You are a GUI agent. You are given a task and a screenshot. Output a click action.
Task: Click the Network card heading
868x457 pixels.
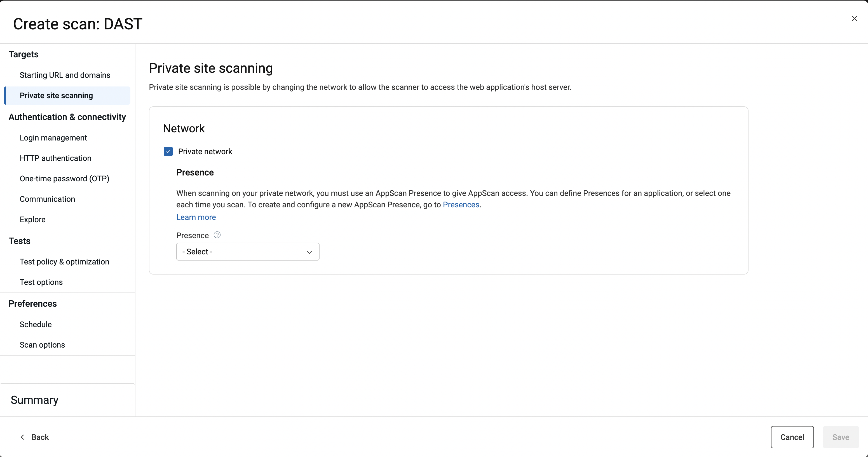tap(184, 128)
